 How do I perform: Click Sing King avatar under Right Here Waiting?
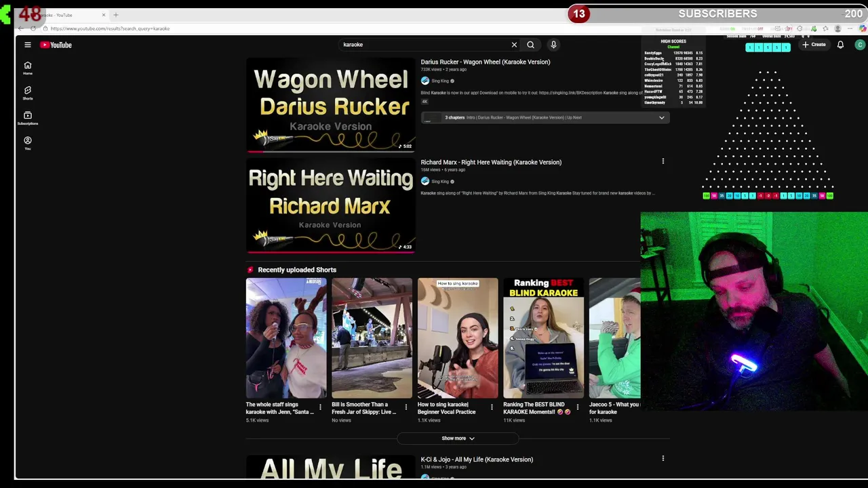coord(425,181)
